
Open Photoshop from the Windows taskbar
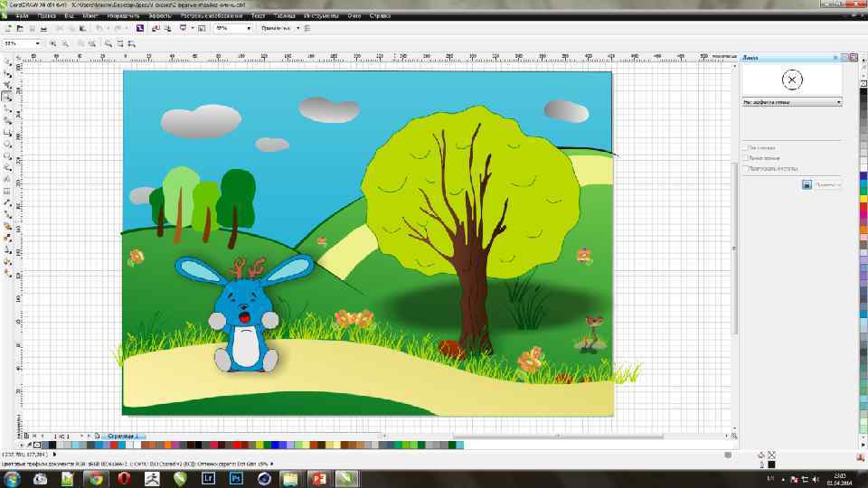(235, 477)
